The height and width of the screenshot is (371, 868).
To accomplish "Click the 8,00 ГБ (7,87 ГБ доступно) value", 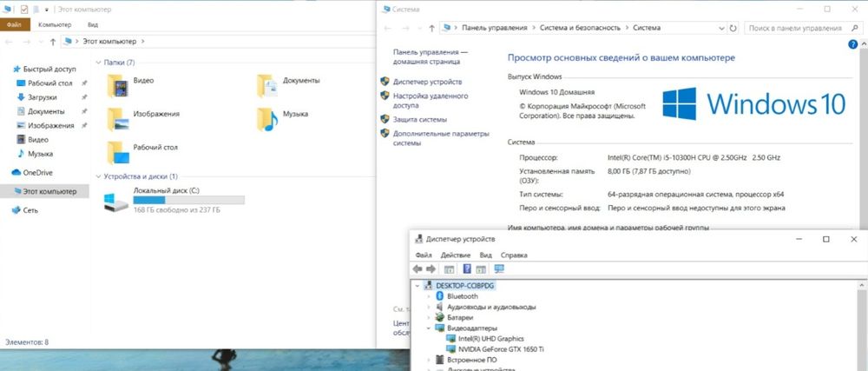I will point(648,172).
